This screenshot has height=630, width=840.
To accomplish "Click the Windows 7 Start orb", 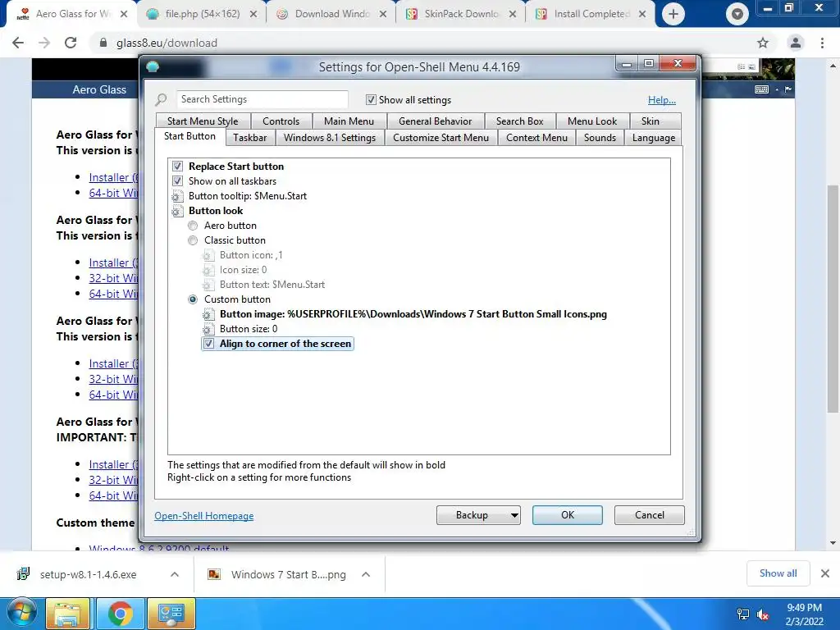I will click(x=22, y=613).
